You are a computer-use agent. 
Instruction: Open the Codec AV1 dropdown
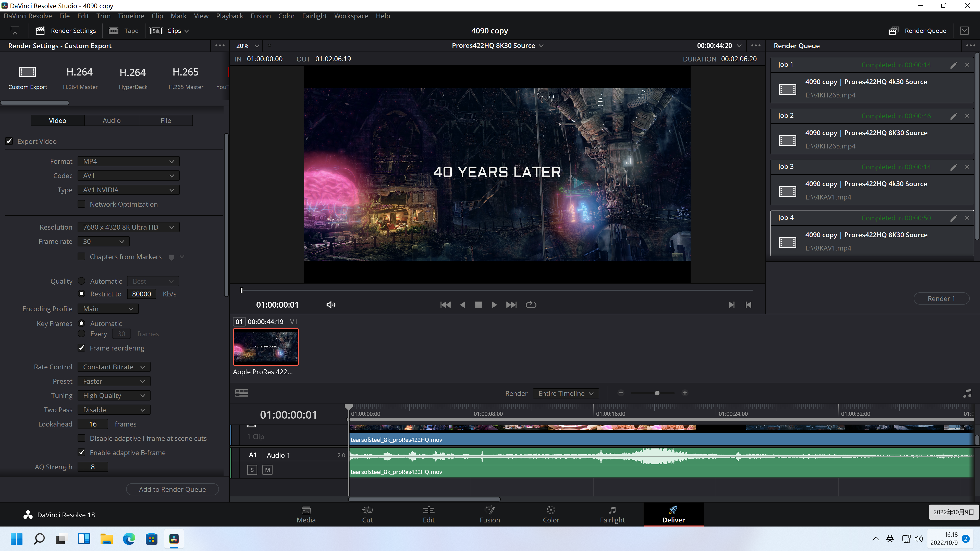(x=128, y=176)
